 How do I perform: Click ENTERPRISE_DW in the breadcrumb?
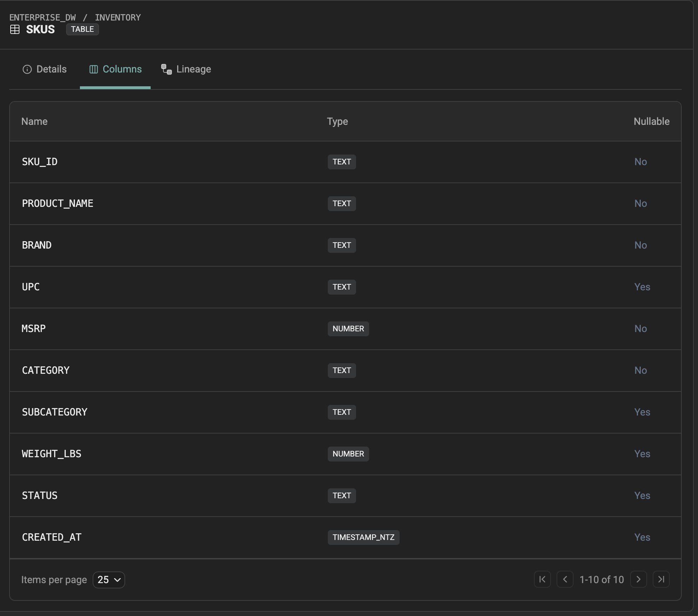coord(42,17)
